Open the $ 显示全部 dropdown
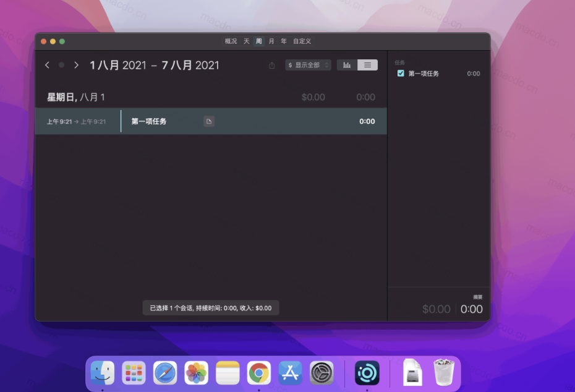The height and width of the screenshot is (392, 575). 307,64
